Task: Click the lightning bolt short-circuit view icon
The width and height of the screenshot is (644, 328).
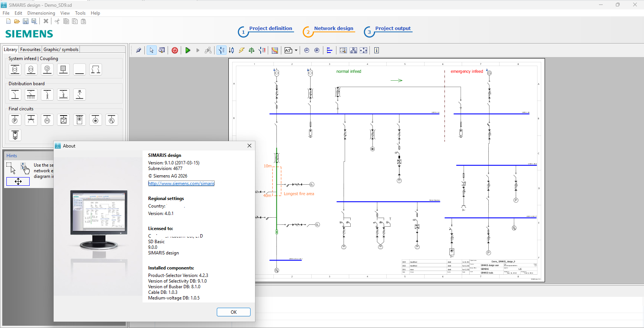Action: 242,50
